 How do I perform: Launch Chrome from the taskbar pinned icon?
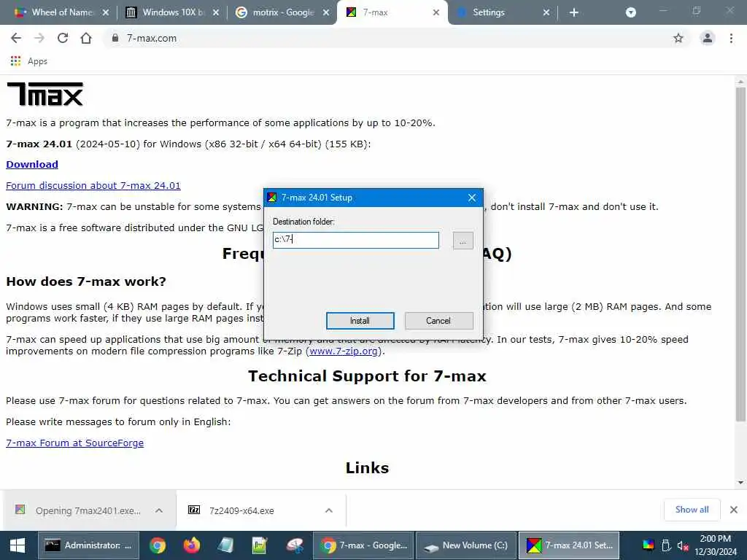tap(158, 545)
